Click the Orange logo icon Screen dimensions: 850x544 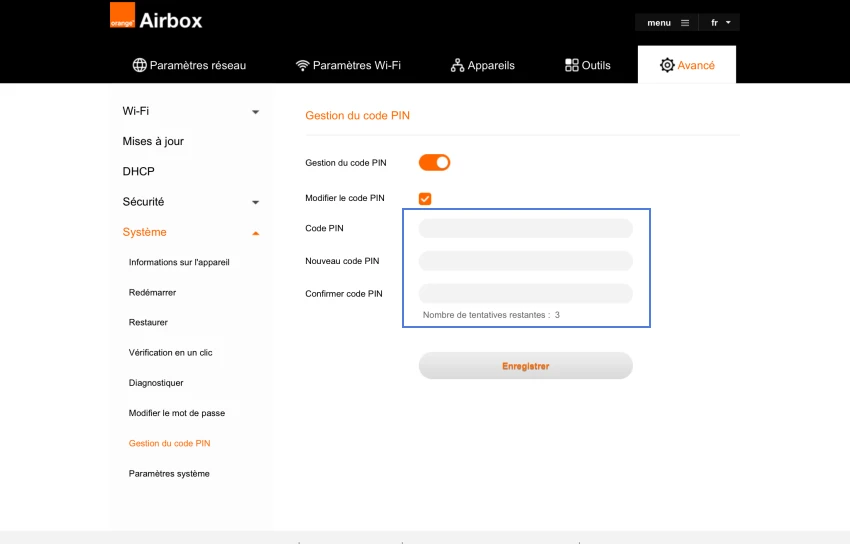[x=123, y=15]
